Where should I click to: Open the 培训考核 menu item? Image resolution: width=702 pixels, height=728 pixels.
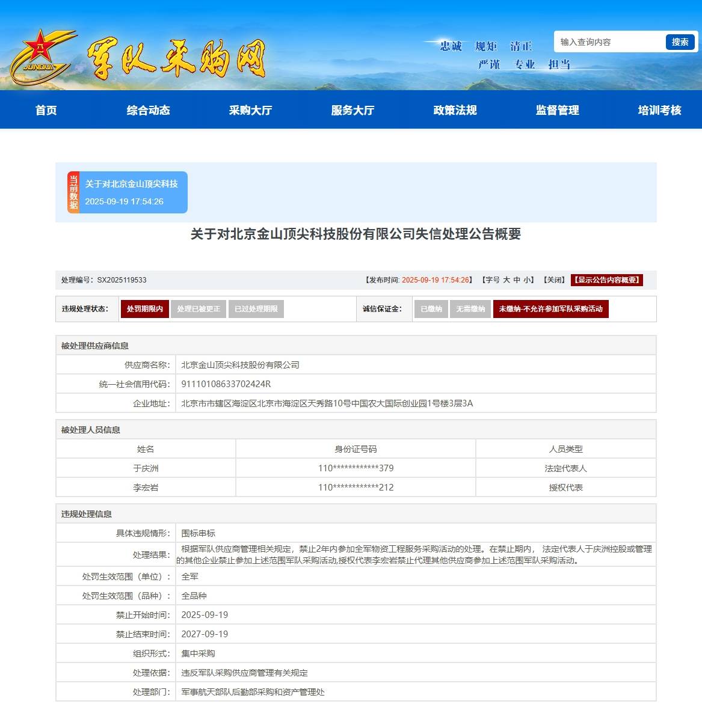tap(660, 110)
